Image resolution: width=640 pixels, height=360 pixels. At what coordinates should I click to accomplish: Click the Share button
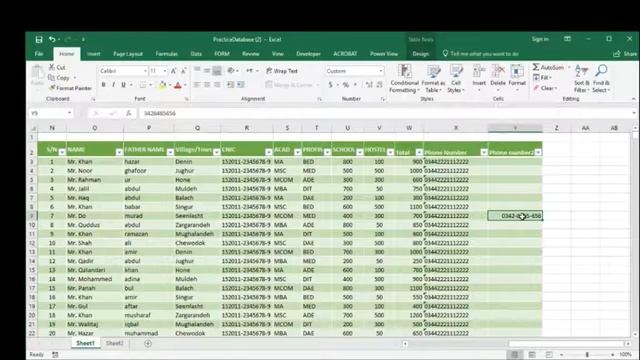coord(625,54)
